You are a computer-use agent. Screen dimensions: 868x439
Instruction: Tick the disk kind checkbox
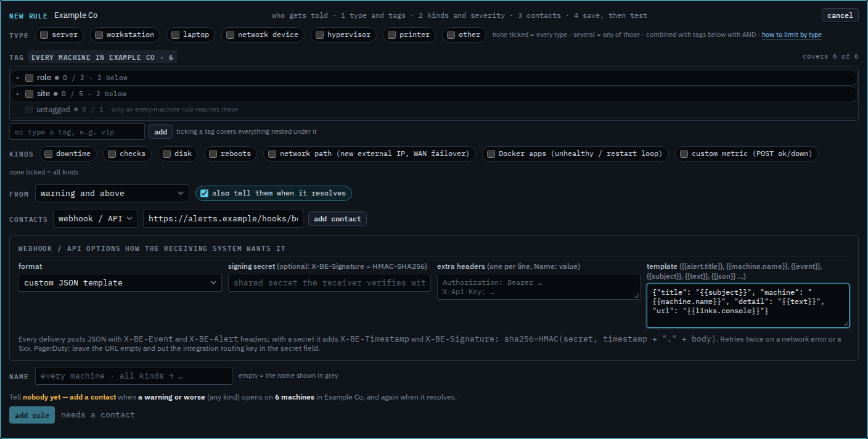pos(166,154)
